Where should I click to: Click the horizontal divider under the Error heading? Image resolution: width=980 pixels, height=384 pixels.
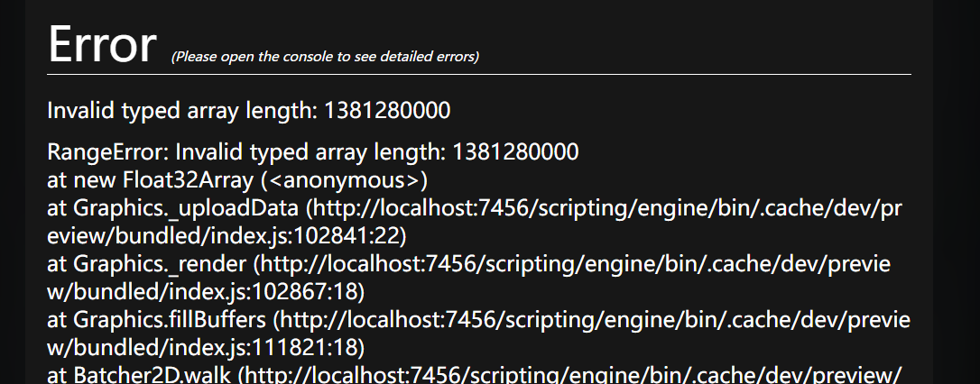[x=479, y=74]
